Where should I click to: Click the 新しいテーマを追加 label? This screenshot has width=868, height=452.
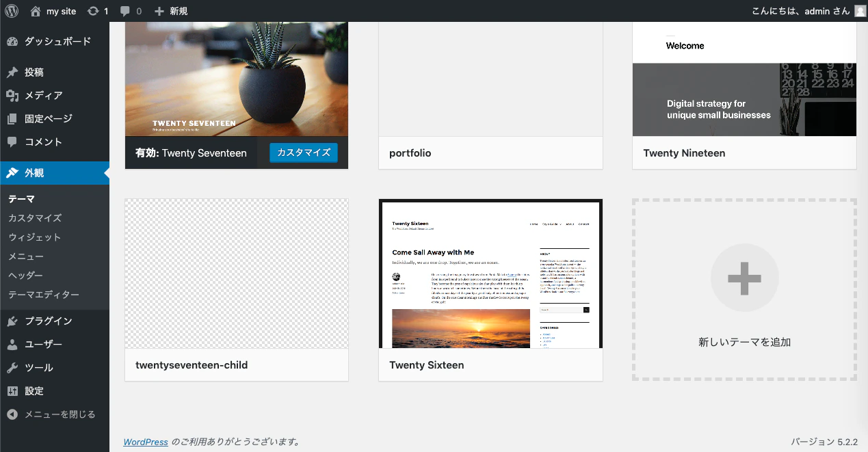[744, 342]
